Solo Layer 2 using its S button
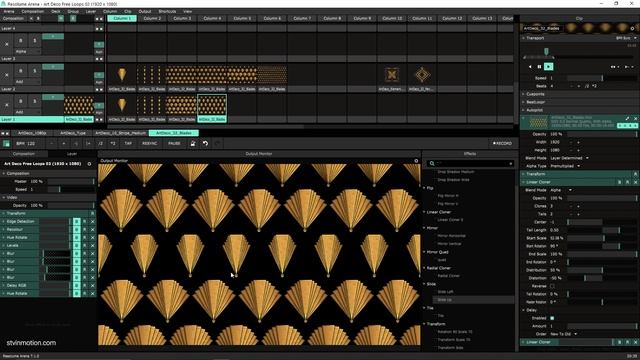The width and height of the screenshot is (640, 360). pos(35,101)
